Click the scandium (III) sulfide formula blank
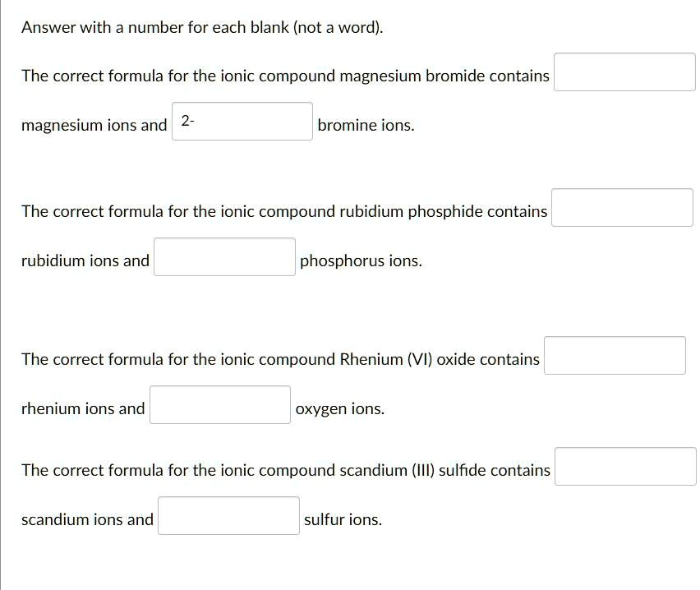Image resolution: width=700 pixels, height=590 pixels. pyautogui.click(x=625, y=466)
